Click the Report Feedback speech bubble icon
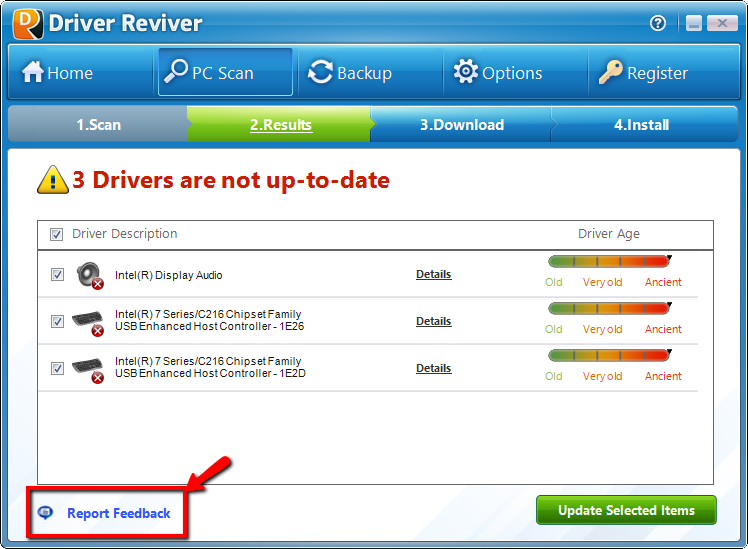 click(x=45, y=513)
